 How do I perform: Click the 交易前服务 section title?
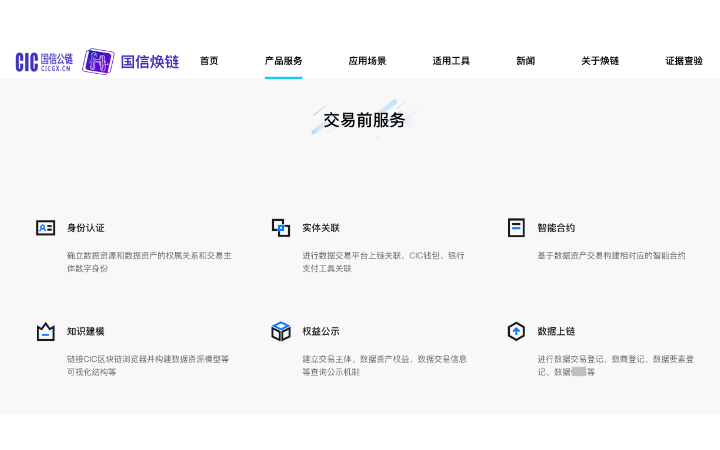pos(364,120)
